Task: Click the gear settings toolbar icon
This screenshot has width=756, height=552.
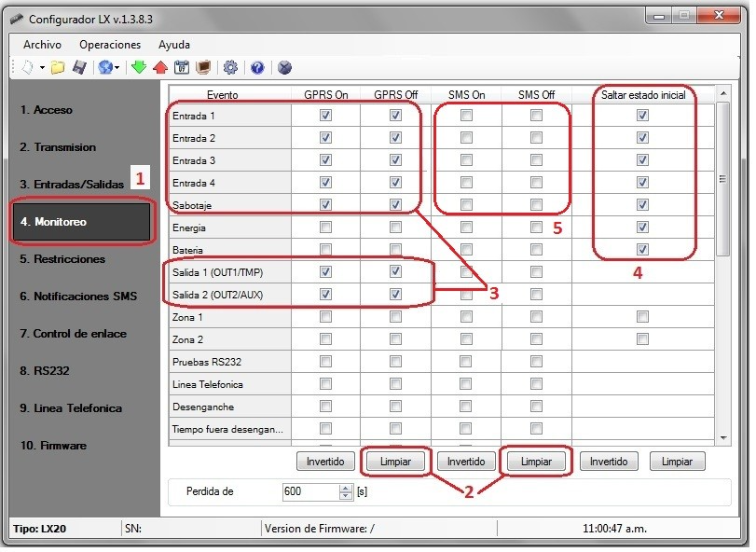Action: [231, 68]
